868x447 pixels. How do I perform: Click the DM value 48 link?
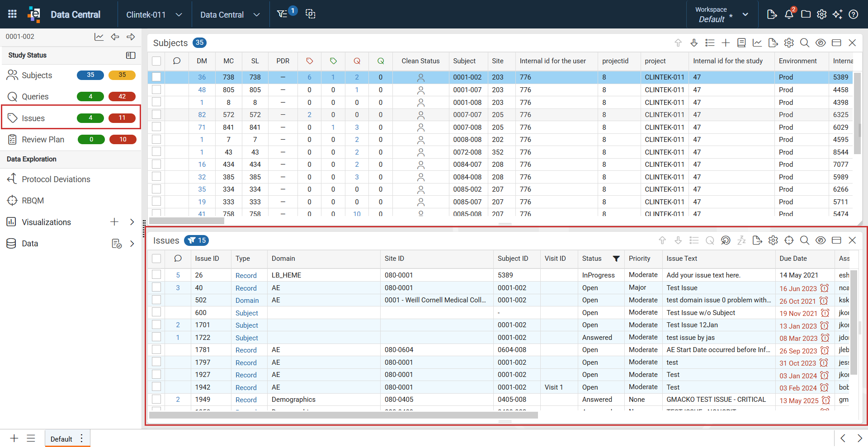(x=202, y=89)
